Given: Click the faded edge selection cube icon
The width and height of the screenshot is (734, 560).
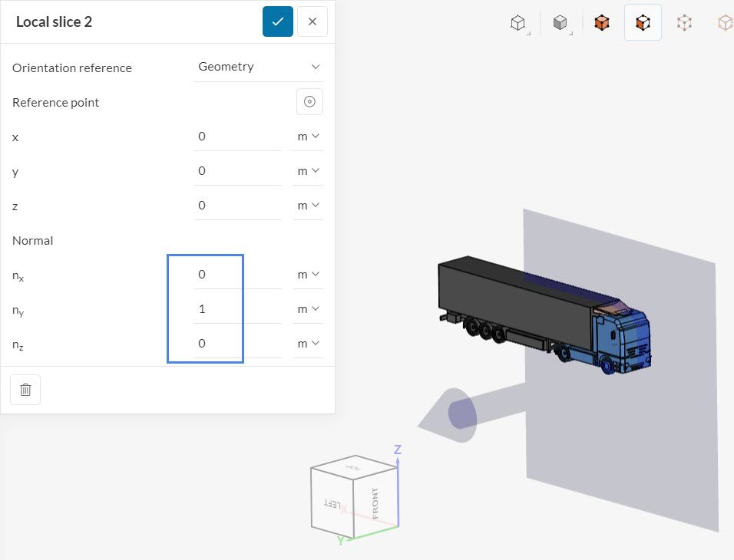Looking at the screenshot, I should click(x=724, y=24).
